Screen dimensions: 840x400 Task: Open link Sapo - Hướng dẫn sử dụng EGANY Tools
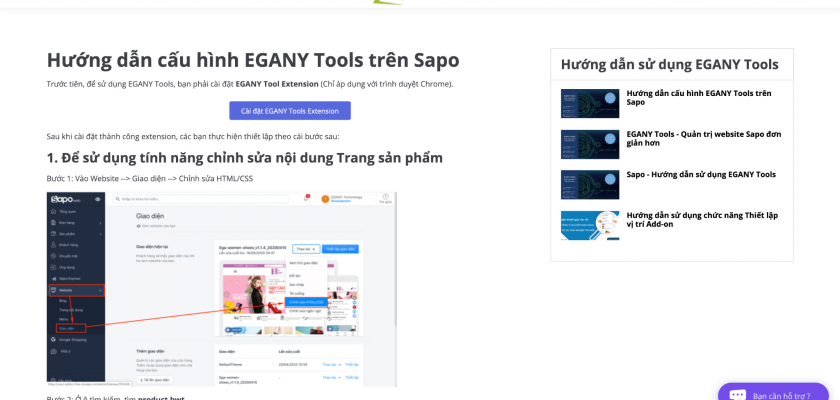pos(700,174)
